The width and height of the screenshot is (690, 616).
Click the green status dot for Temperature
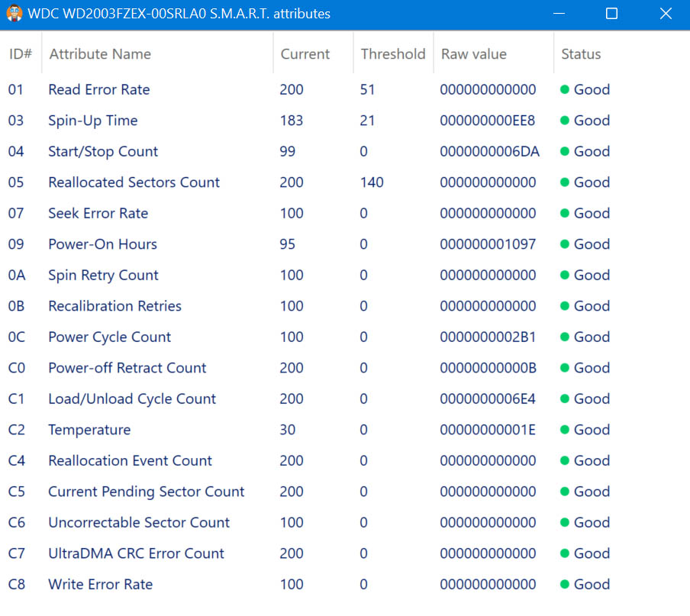click(565, 430)
